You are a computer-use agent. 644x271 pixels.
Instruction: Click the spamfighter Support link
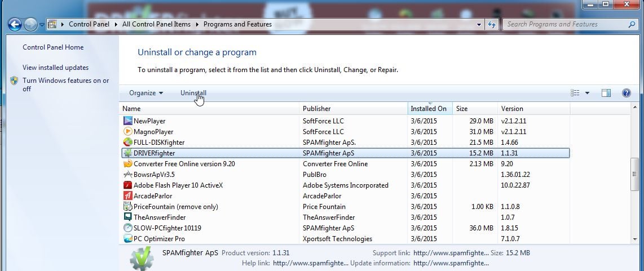pyautogui.click(x=451, y=253)
